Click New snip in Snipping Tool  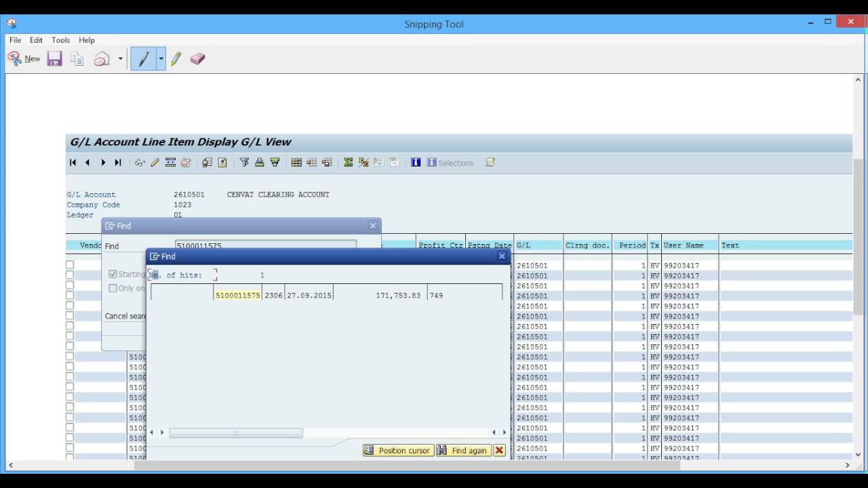coord(24,59)
